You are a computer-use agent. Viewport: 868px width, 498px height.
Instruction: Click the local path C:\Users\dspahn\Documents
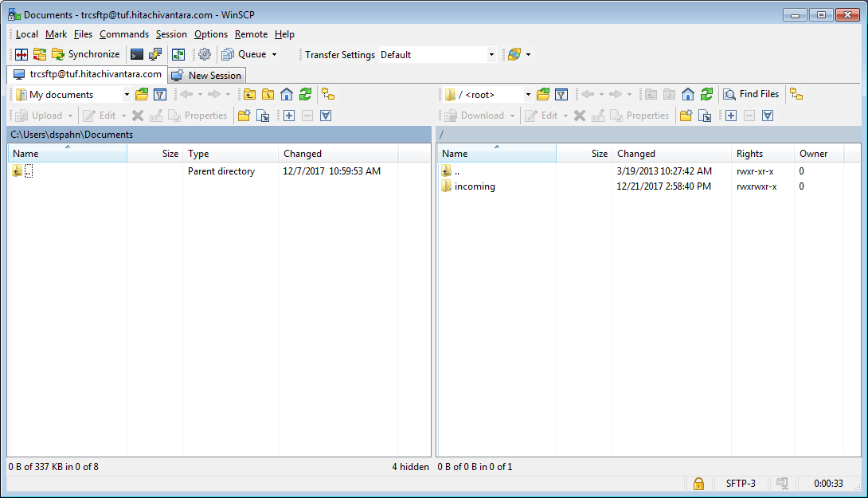(x=72, y=135)
